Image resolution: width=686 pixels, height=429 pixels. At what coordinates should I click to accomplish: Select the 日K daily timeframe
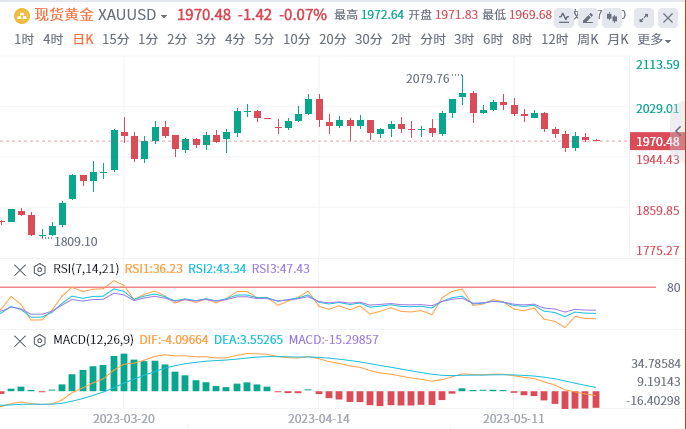(x=83, y=40)
